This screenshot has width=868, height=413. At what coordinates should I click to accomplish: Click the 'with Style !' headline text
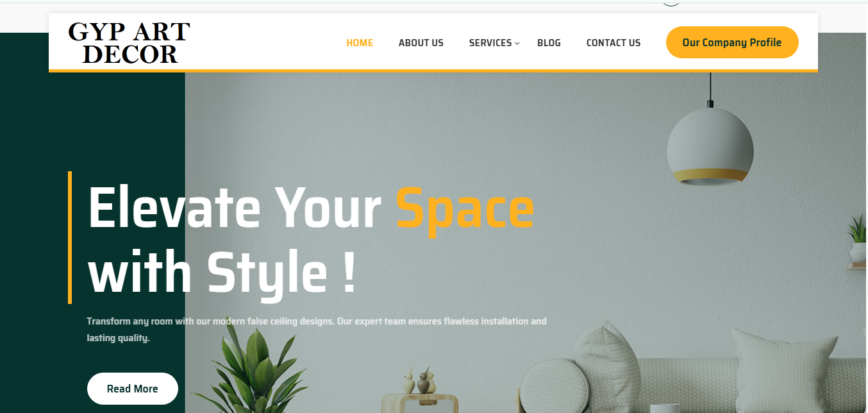(221, 273)
